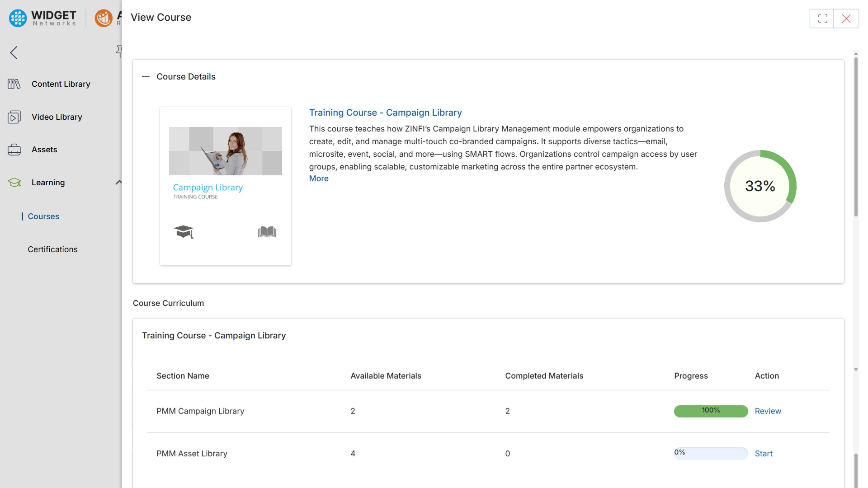
Task: Open the Assets section
Action: (x=44, y=150)
